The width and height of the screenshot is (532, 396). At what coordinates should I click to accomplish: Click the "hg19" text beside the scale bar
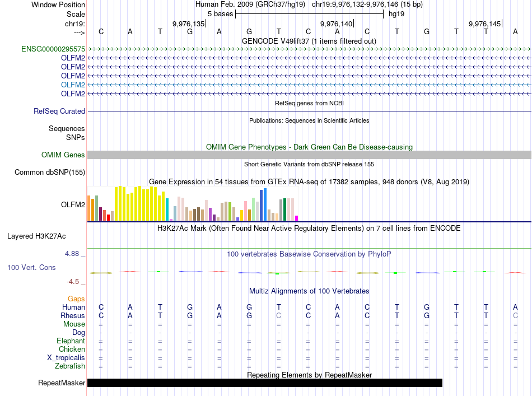click(396, 14)
